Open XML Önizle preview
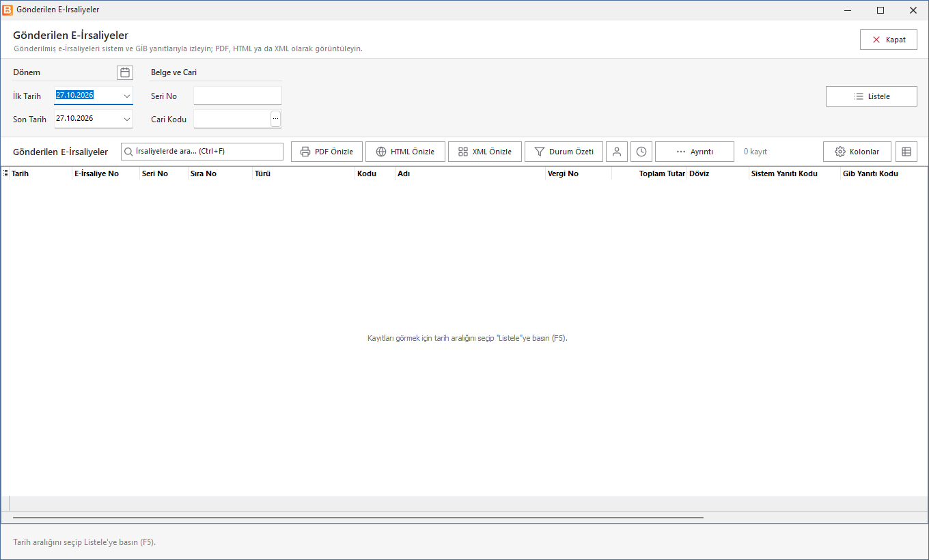The image size is (929, 560). tap(485, 152)
